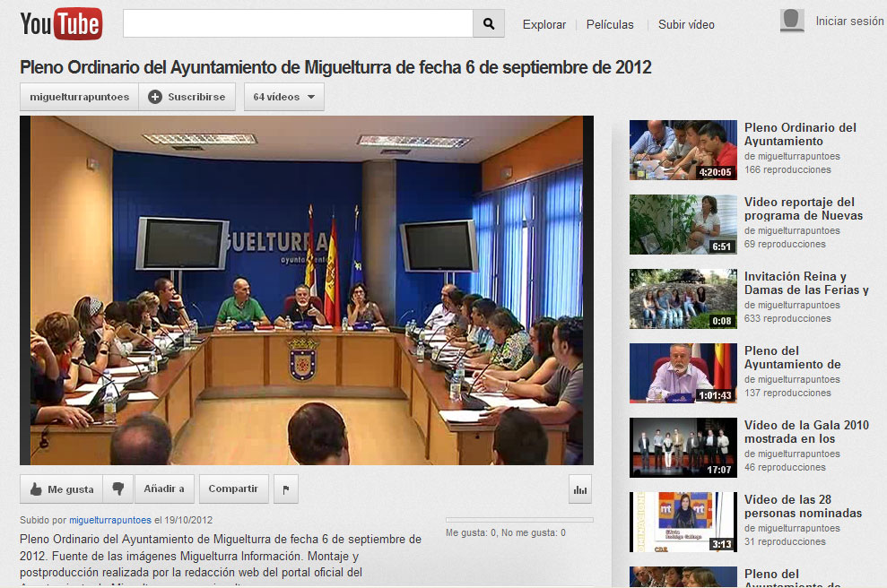The image size is (887, 588).
Task: Open the Compartir share panel
Action: coord(233,489)
